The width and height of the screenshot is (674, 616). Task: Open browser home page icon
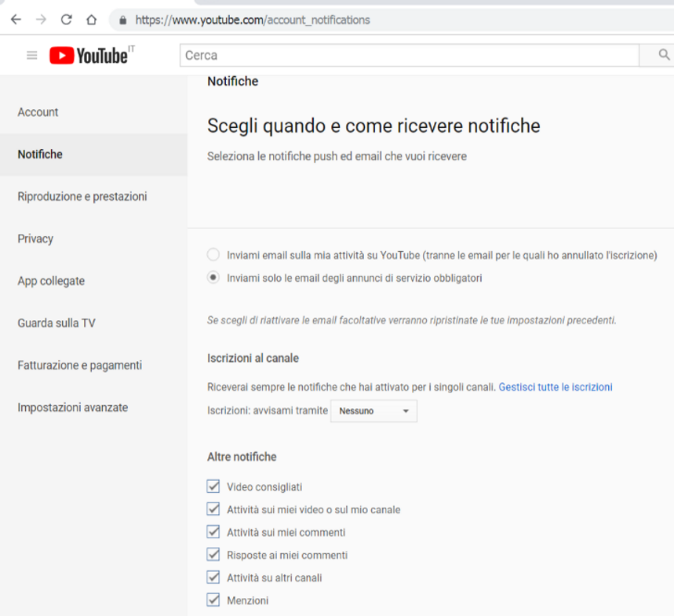pyautogui.click(x=92, y=20)
